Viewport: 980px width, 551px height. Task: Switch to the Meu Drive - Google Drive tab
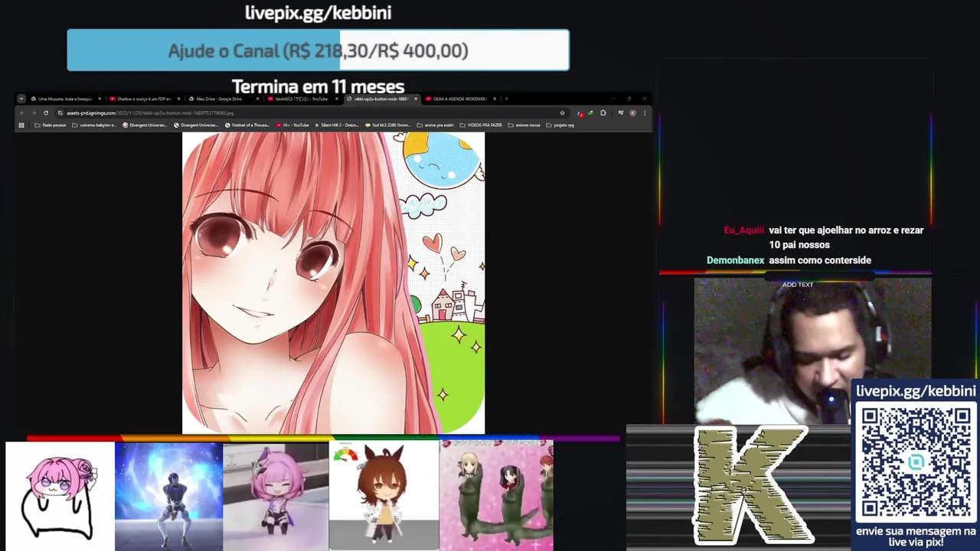tap(222, 99)
